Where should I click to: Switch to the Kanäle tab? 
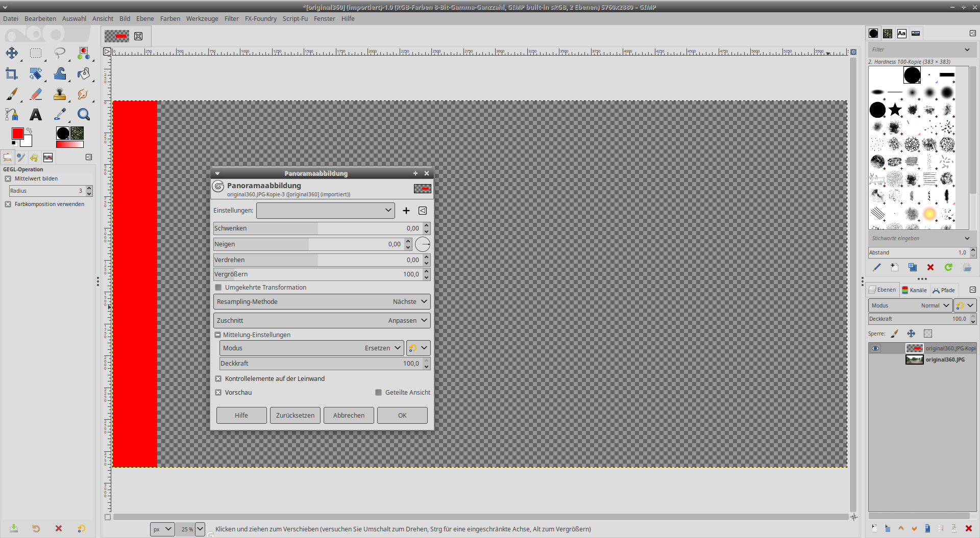click(x=914, y=290)
